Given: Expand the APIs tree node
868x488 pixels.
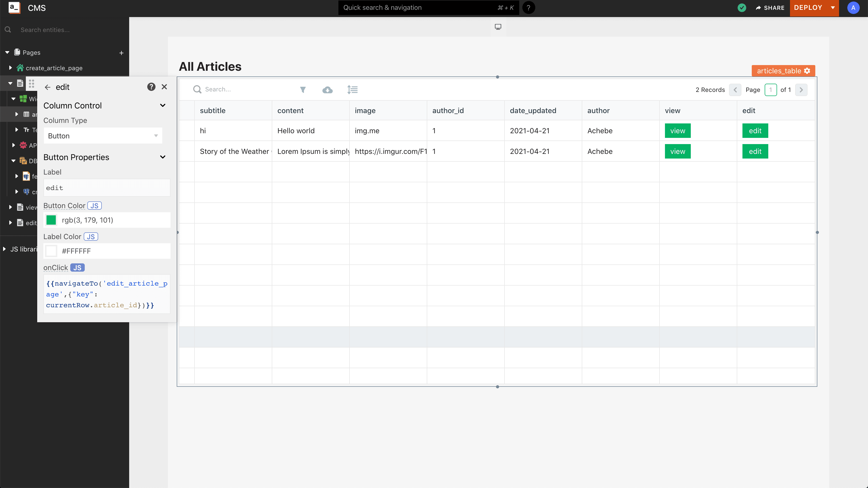Looking at the screenshot, I should coord(13,145).
